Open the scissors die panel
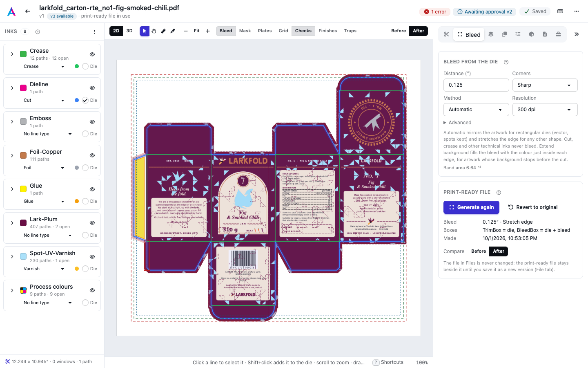Viewport: 588px width, 368px height. pyautogui.click(x=446, y=34)
